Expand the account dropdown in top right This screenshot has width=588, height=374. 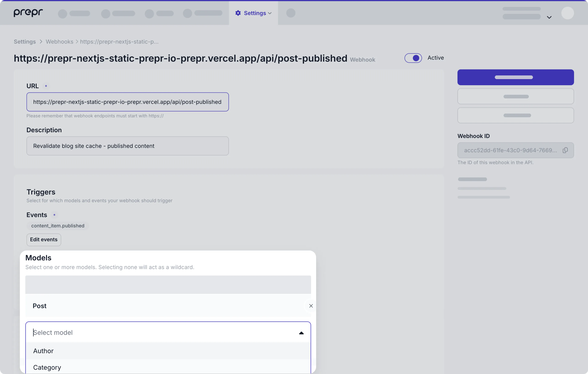(x=549, y=17)
